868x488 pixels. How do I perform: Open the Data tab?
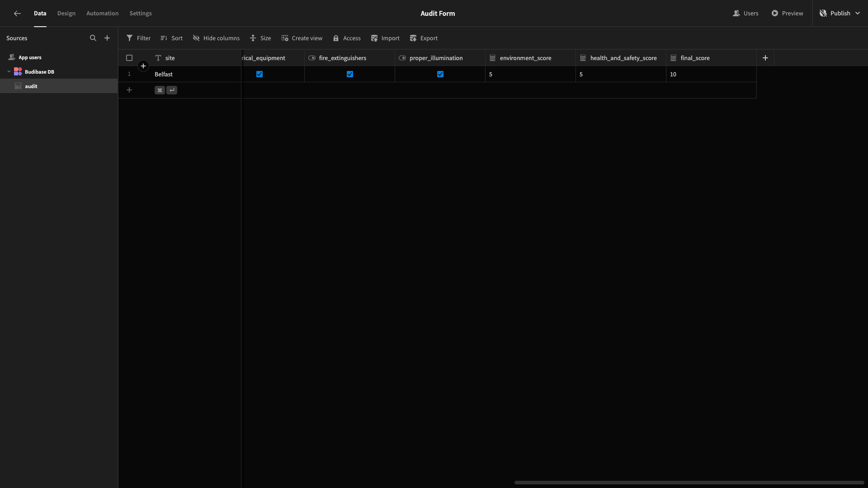coord(40,14)
